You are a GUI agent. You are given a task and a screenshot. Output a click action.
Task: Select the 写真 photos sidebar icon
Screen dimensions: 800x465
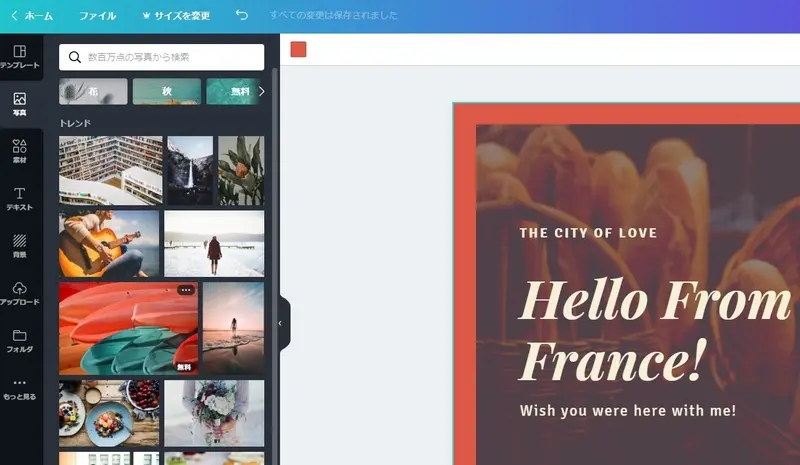(x=20, y=104)
